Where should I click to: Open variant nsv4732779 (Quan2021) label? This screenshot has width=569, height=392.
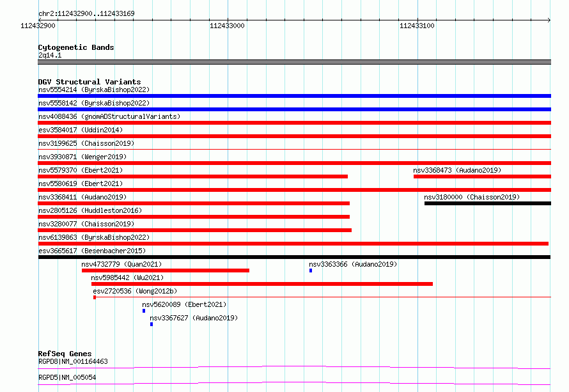(121, 264)
